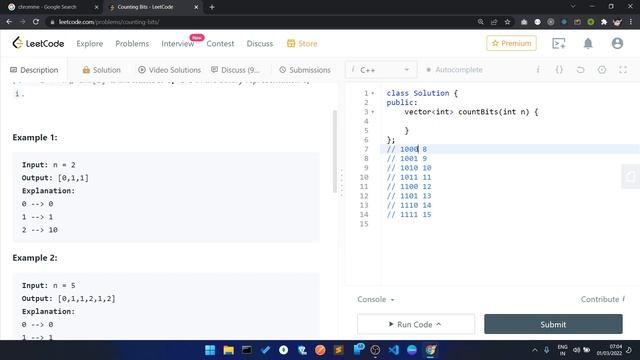Open the C++ language dropdown
Viewport: 640px width, 360px height.
tap(381, 70)
